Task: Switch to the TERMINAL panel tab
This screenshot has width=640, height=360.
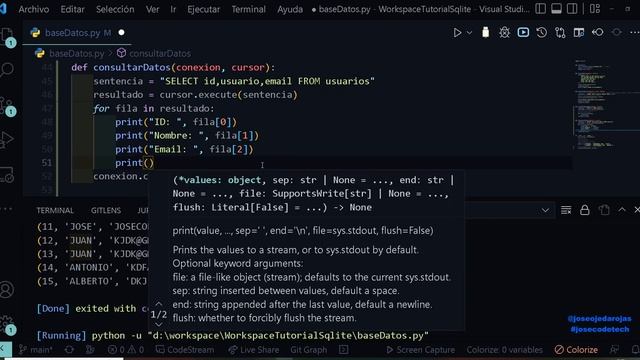Action: [x=55, y=210]
